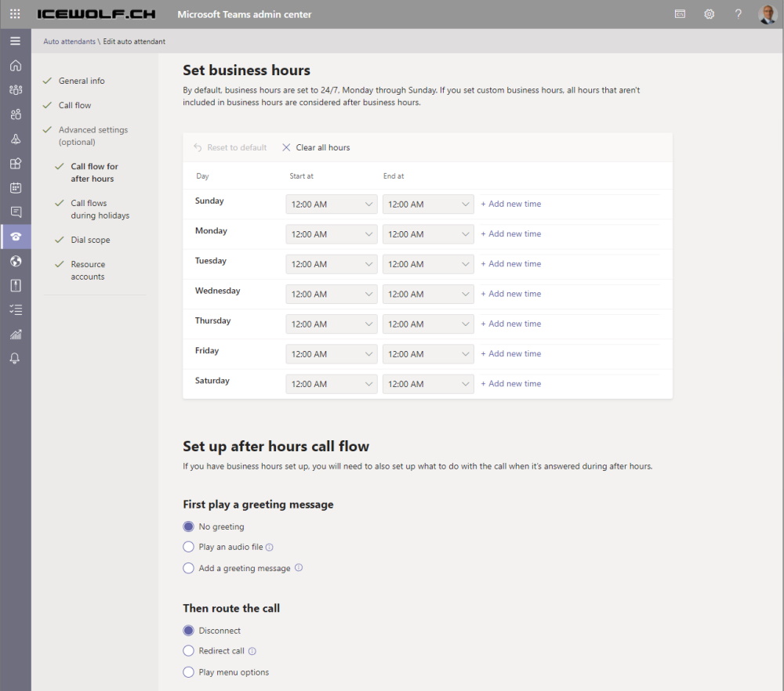Open Wednesday Start at time dropdown
Viewport: 784px width, 691px height.
pos(332,295)
